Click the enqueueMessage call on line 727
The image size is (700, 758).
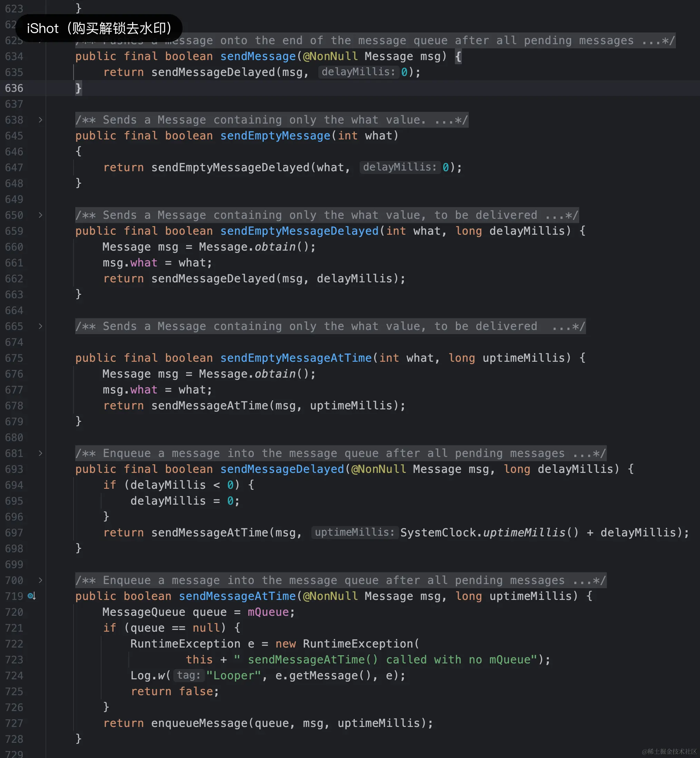(199, 723)
